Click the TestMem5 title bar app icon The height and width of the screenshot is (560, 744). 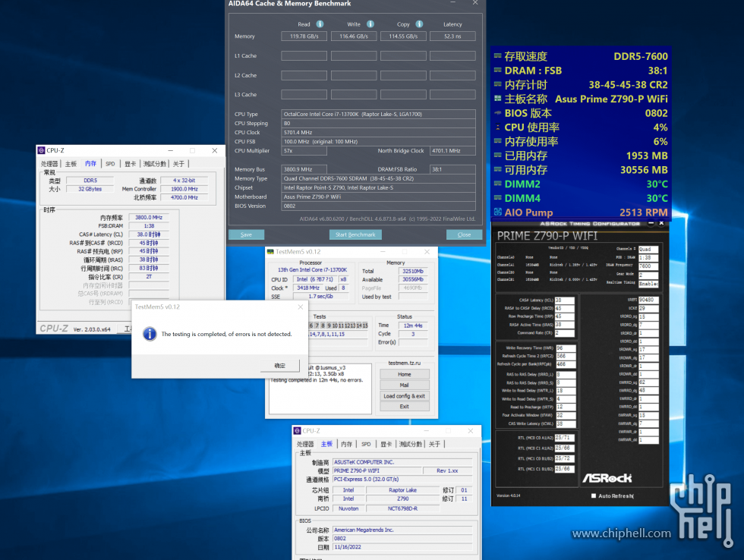coord(270,252)
